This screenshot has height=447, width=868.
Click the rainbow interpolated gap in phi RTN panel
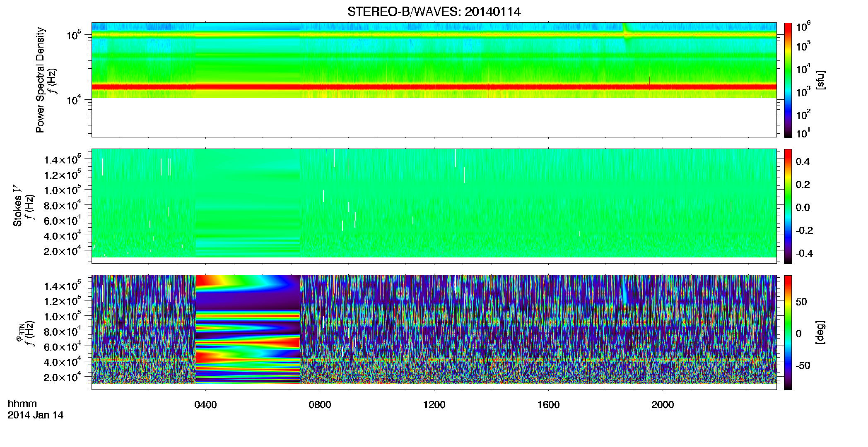248,329
